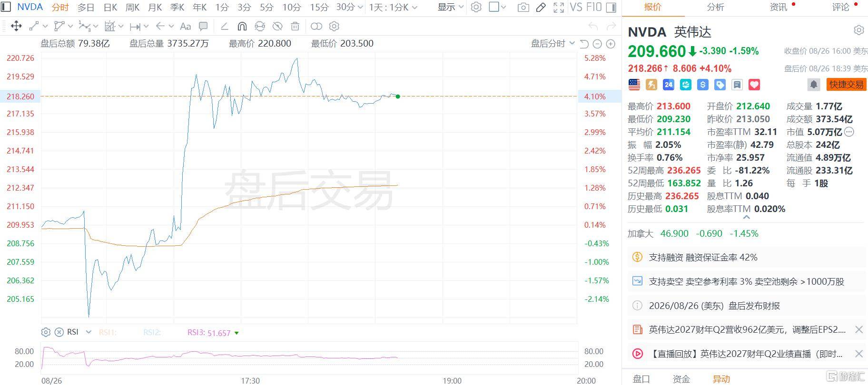Click the 24-hour trading icon
This screenshot has width=868, height=385.
click(668, 85)
